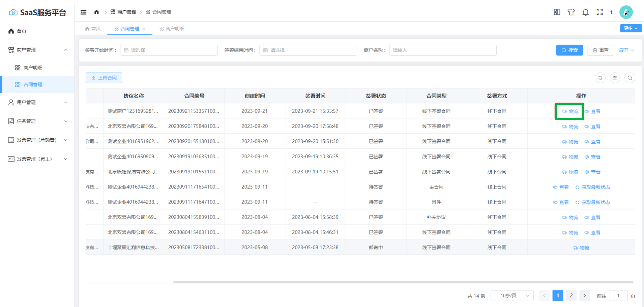This screenshot has width=644, height=307.
Task: Open the theme shirt icon
Action: pyautogui.click(x=571, y=12)
